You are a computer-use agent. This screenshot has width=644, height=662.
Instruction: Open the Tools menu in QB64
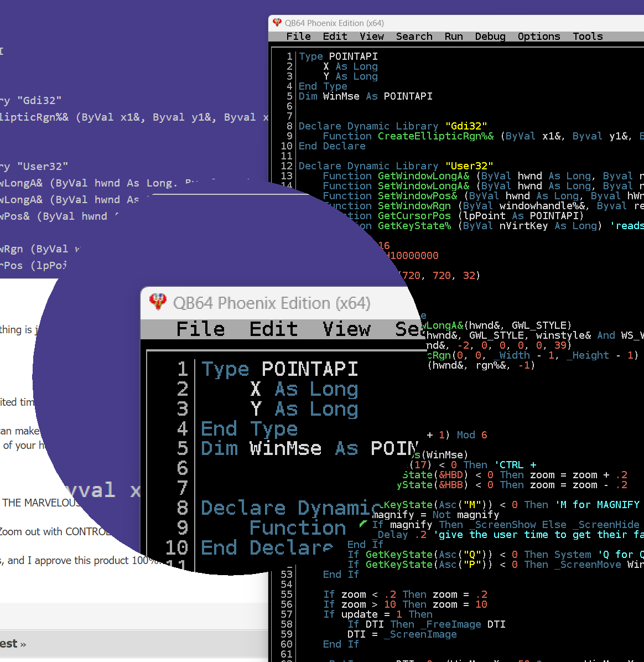click(588, 37)
